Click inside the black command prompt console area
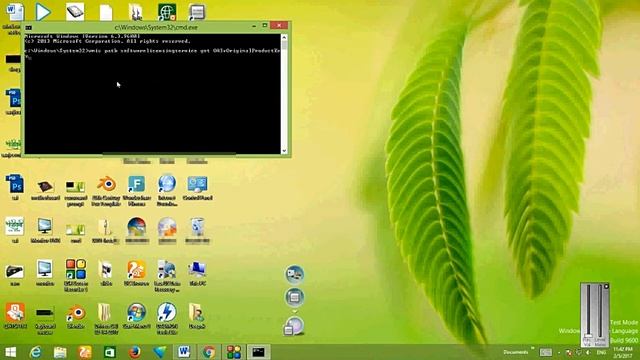Viewport: 640px width, 360px height. [x=152, y=94]
